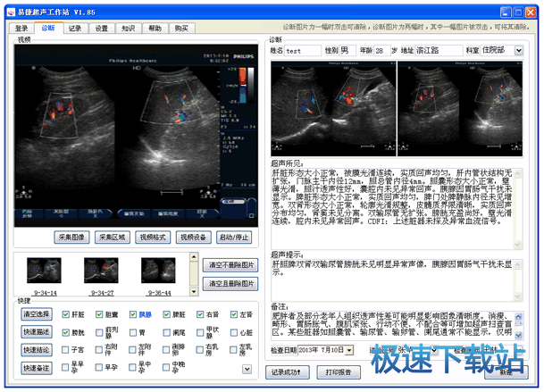544x392 pixels.
Task: Click the second diagnosis ultrasound image
Action: click(x=460, y=109)
